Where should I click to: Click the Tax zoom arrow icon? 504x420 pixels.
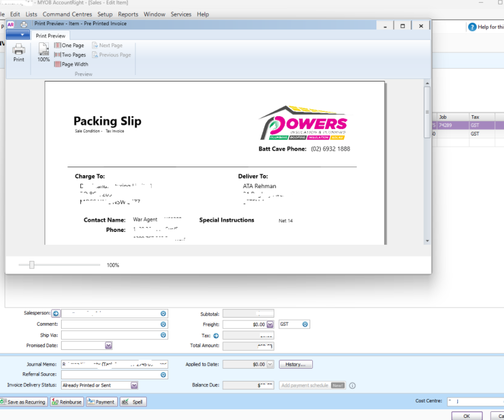click(216, 336)
